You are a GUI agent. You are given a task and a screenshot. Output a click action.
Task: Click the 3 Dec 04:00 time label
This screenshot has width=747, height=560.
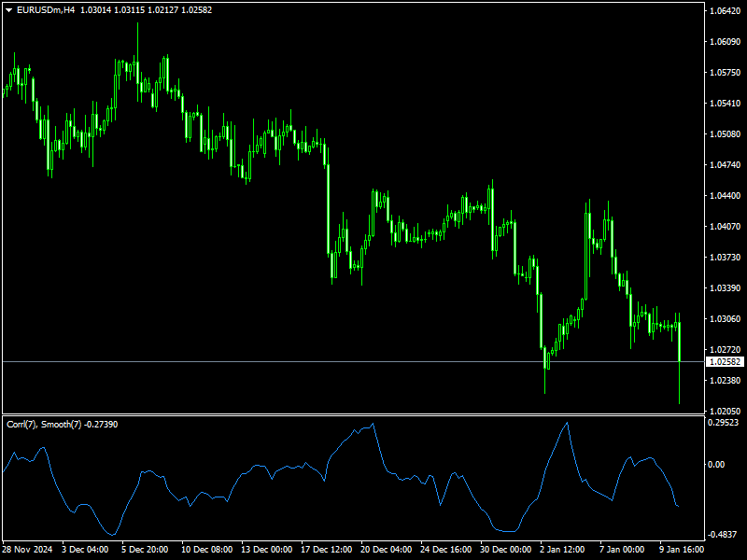pyautogui.click(x=85, y=549)
